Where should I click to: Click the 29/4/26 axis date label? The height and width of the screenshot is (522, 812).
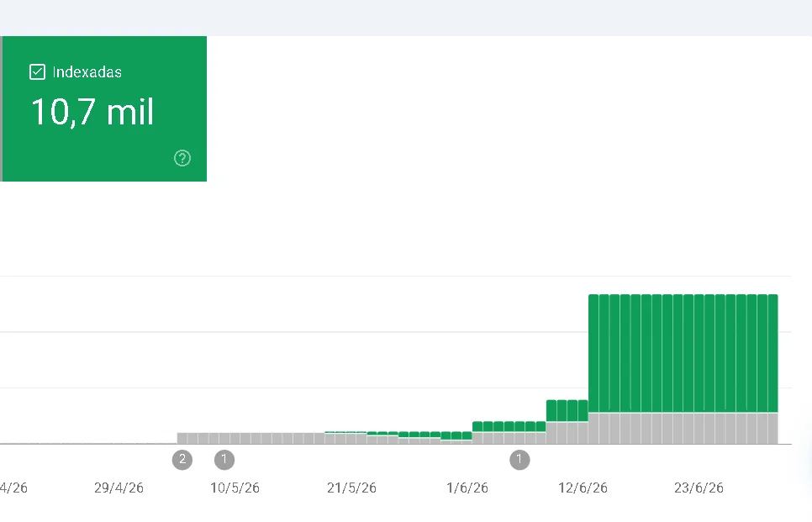(x=119, y=488)
